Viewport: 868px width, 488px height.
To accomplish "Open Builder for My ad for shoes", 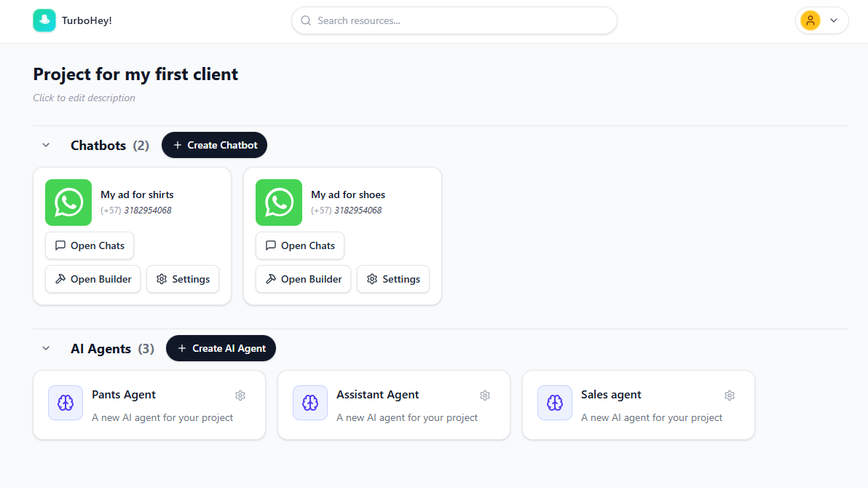I will (303, 279).
